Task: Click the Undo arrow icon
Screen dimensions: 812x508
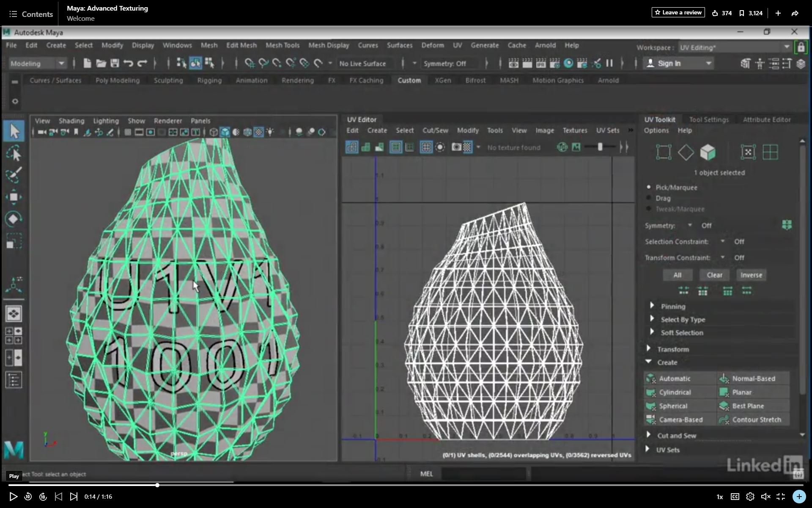Action: click(128, 63)
